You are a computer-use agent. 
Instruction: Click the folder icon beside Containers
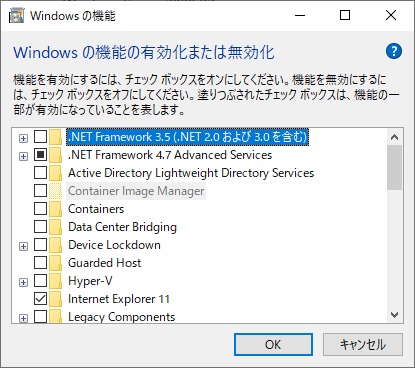point(55,209)
